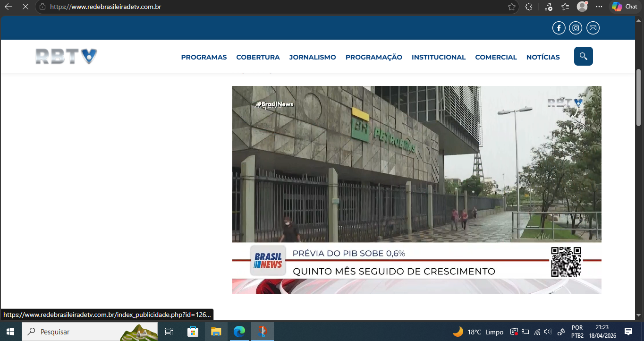Click the live video showing Petrobras building
This screenshot has width=644, height=341.
point(417,190)
